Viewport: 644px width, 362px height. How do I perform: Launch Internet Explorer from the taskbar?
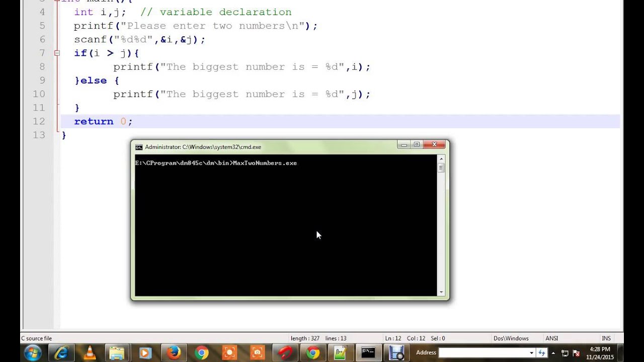(x=62, y=352)
